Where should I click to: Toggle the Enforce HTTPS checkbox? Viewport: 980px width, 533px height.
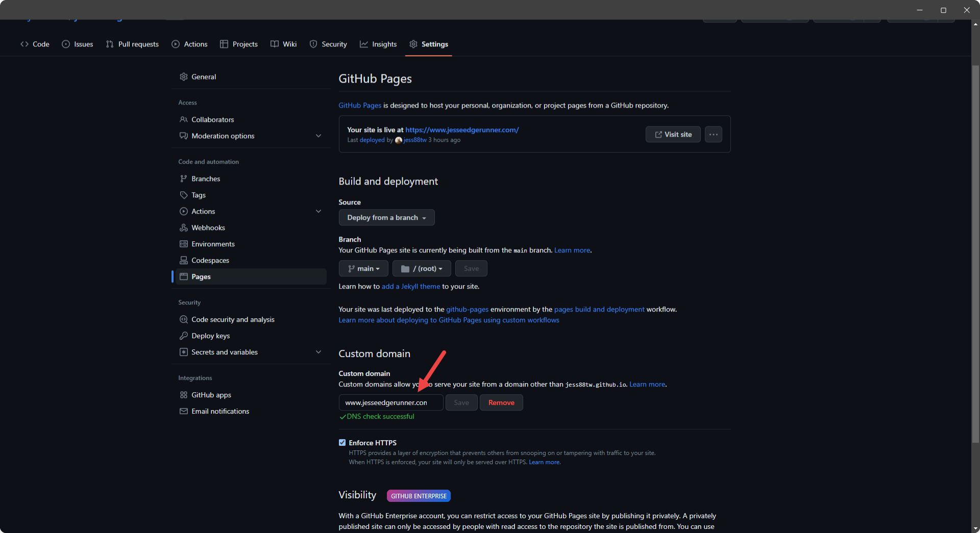[x=342, y=443]
